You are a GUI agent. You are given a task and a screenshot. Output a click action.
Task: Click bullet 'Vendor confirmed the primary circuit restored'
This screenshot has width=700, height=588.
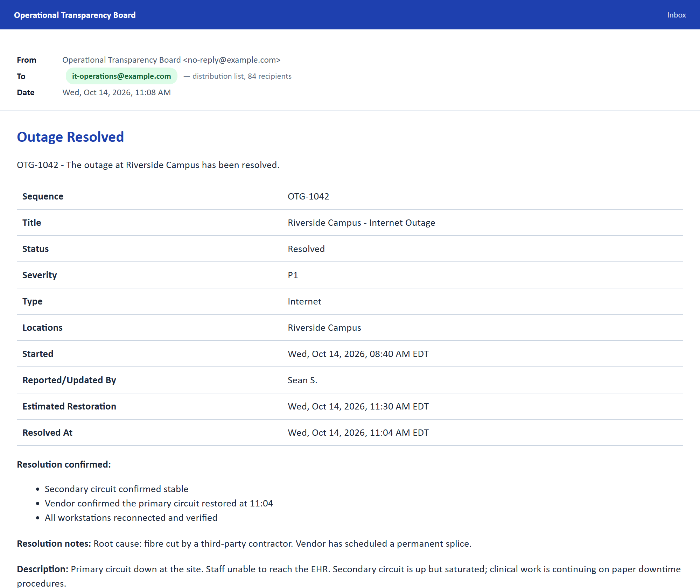coord(159,503)
